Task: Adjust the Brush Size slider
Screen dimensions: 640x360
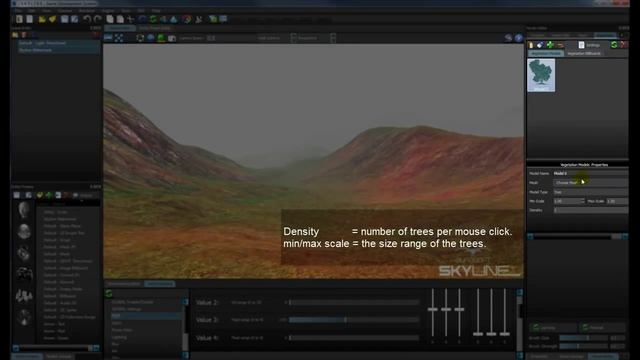Action: tap(584, 338)
